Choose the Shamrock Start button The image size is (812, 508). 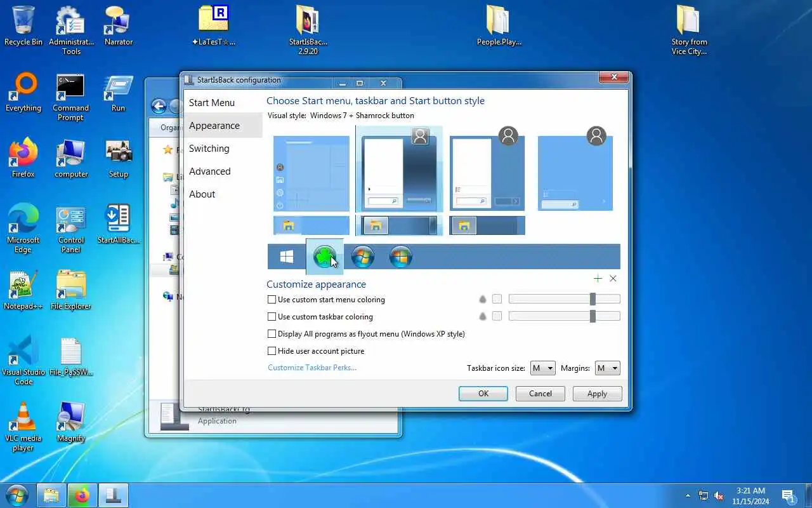325,257
